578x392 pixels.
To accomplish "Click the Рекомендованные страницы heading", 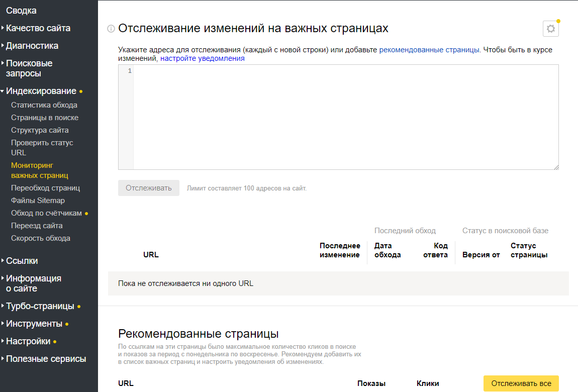I will point(199,334).
